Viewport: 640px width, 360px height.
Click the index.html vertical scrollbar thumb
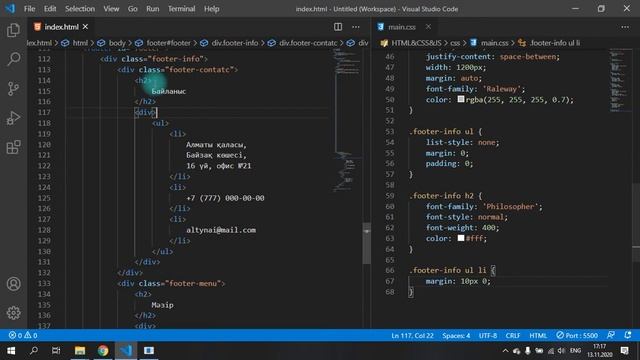click(x=367, y=243)
